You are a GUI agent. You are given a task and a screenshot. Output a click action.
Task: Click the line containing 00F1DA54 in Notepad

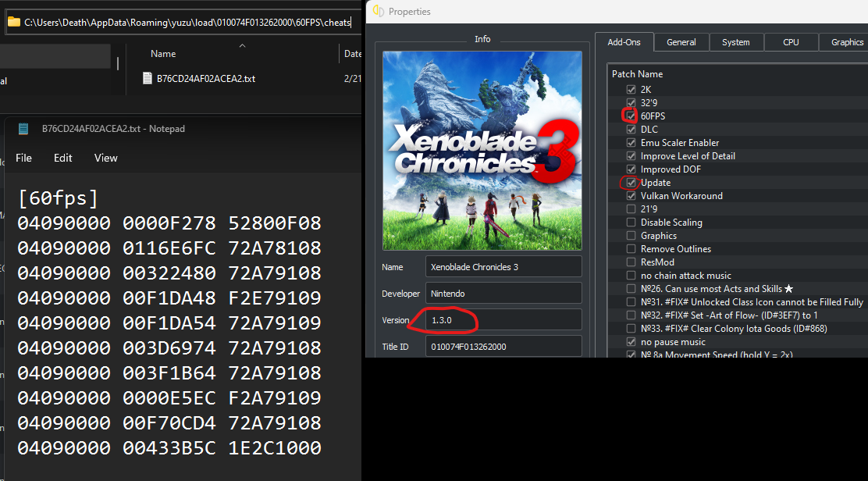(x=169, y=322)
